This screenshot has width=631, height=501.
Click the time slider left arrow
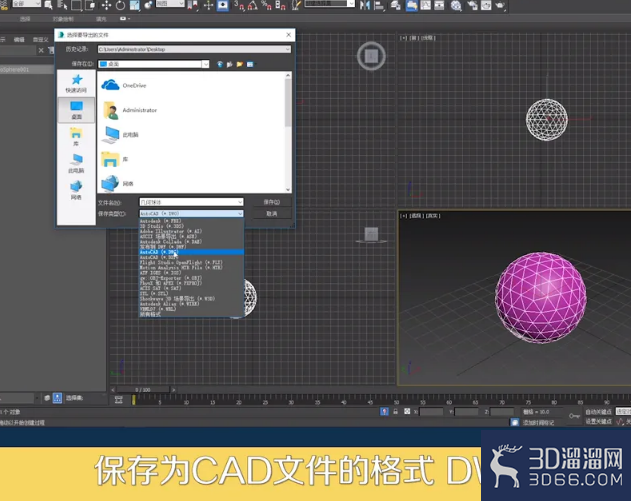coord(113,390)
